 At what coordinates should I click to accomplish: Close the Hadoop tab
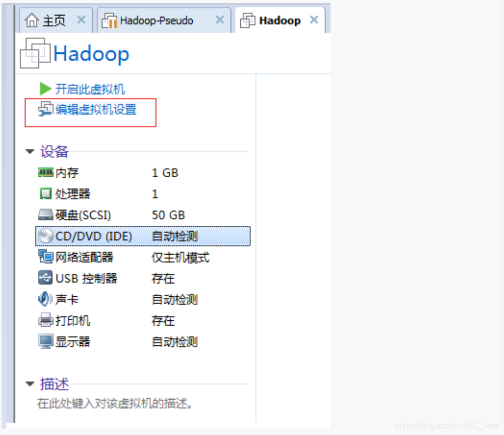click(314, 20)
